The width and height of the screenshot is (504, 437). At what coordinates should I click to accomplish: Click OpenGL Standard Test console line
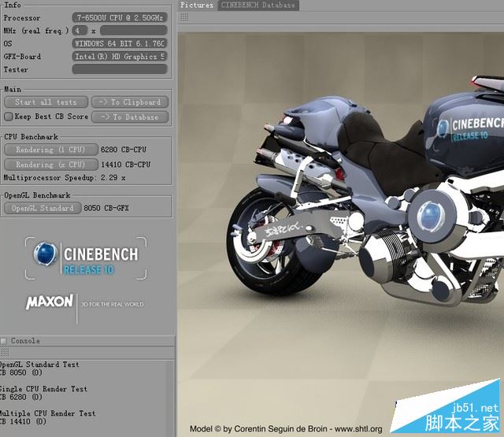pyautogui.click(x=39, y=365)
